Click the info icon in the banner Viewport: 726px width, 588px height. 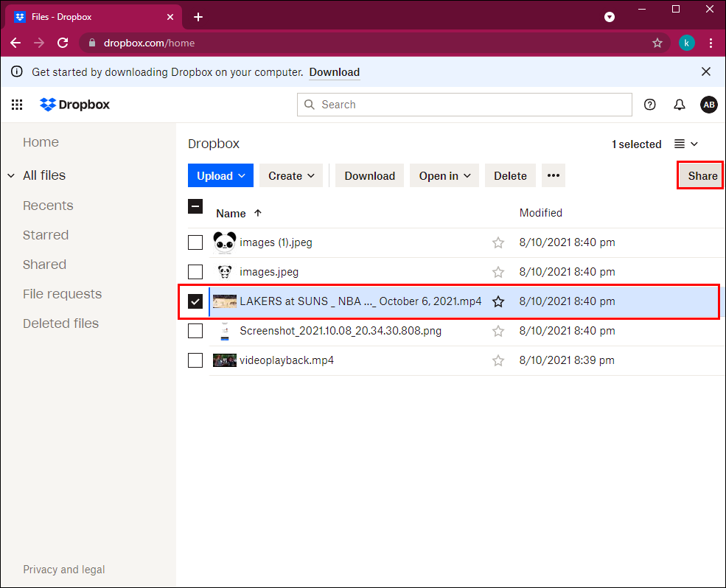17,71
